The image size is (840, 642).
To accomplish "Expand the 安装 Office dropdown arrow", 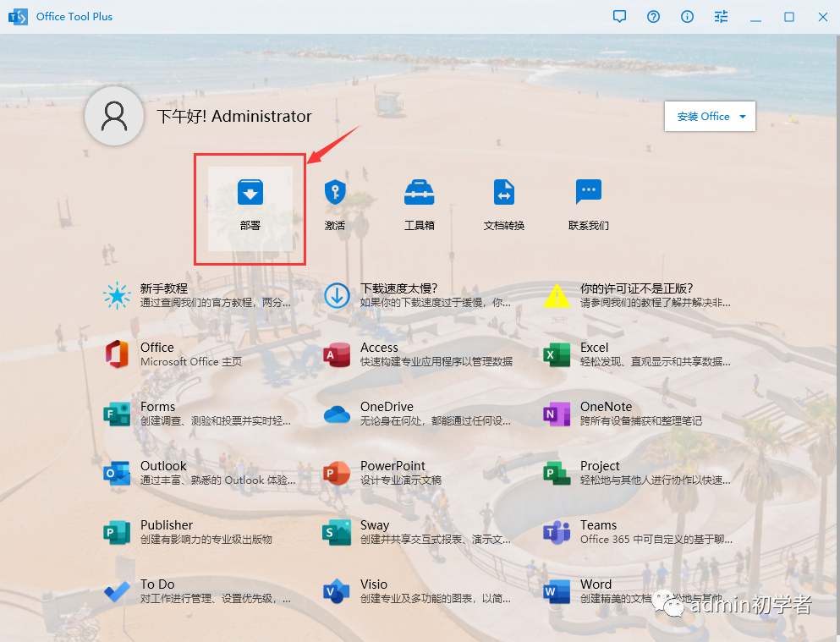I will click(x=743, y=116).
